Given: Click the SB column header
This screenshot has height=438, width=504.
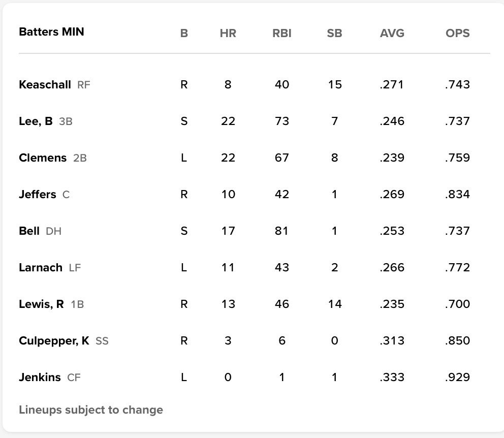Looking at the screenshot, I should click(x=334, y=33).
